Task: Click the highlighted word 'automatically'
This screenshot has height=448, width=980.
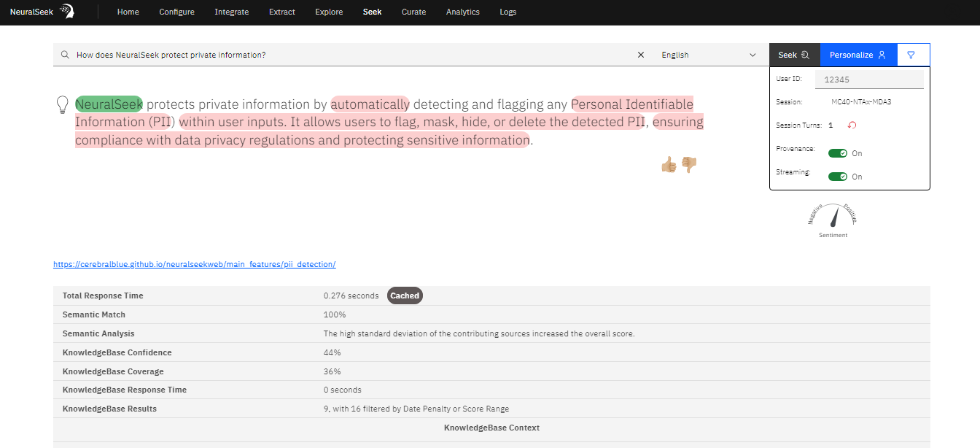Action: [370, 104]
